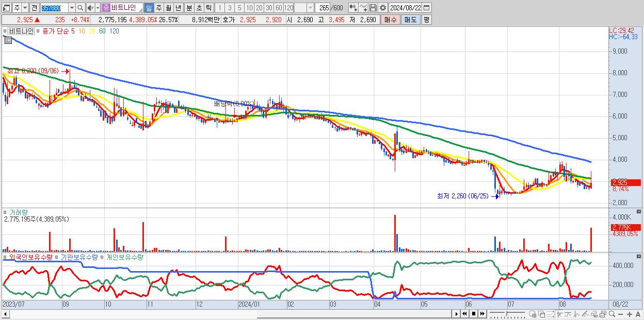
Task: Select interval 60 button
Action: tap(279, 8)
